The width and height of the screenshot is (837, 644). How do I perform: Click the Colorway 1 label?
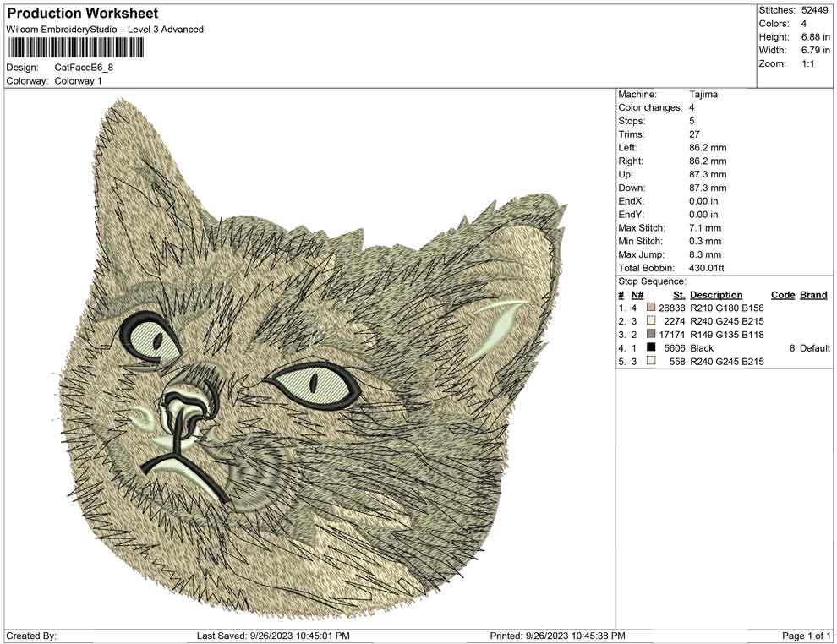click(79, 81)
